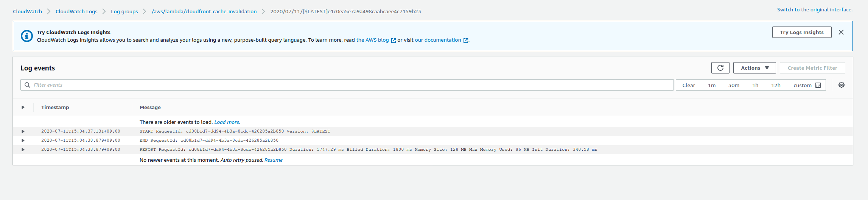The height and width of the screenshot is (200, 868).
Task: Go to Log groups breadcrumb
Action: point(124,11)
